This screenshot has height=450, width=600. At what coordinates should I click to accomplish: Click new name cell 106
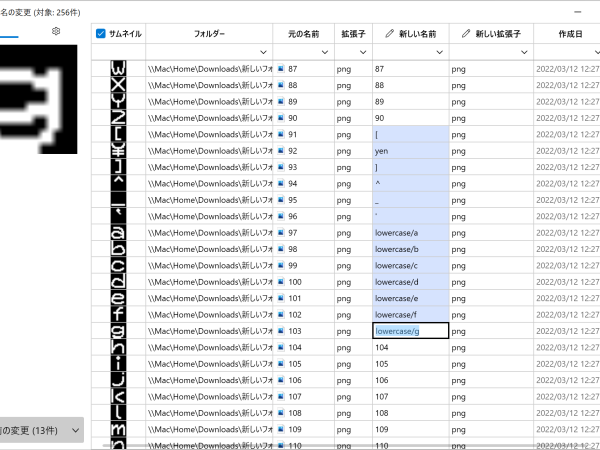[x=411, y=380]
